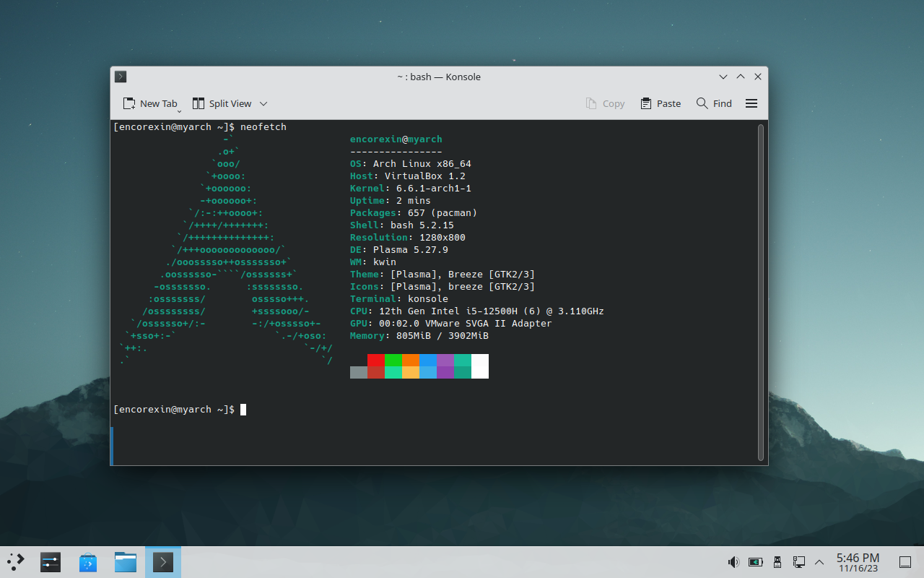Viewport: 924px width, 578px height.
Task: Minimize the Konsole window
Action: pyautogui.click(x=723, y=77)
